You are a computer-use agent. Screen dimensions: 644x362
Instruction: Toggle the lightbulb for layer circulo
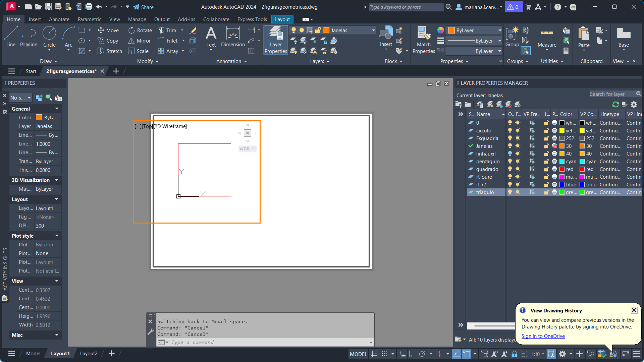point(510,131)
